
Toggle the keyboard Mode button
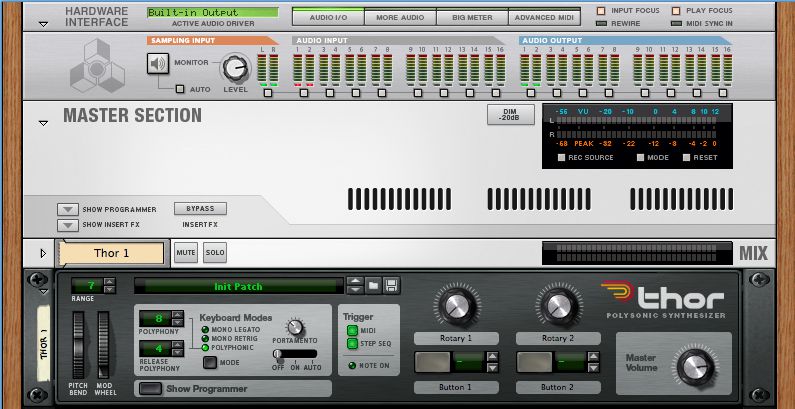(210, 362)
